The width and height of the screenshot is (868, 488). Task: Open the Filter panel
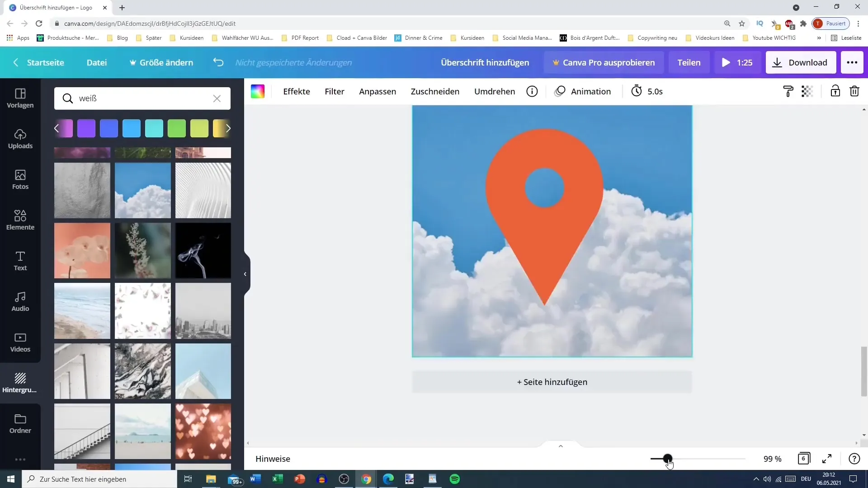[335, 91]
